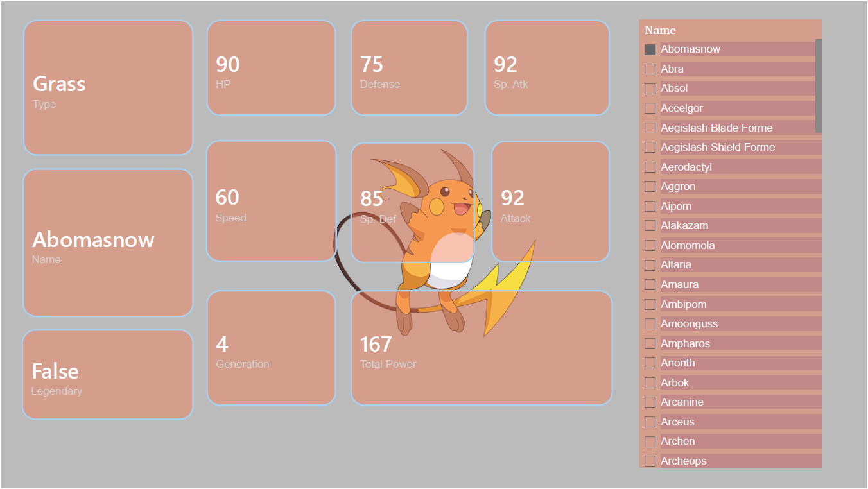Screen dimensions: 868x489
Task: Click the 75 Defense card
Action: 410,68
